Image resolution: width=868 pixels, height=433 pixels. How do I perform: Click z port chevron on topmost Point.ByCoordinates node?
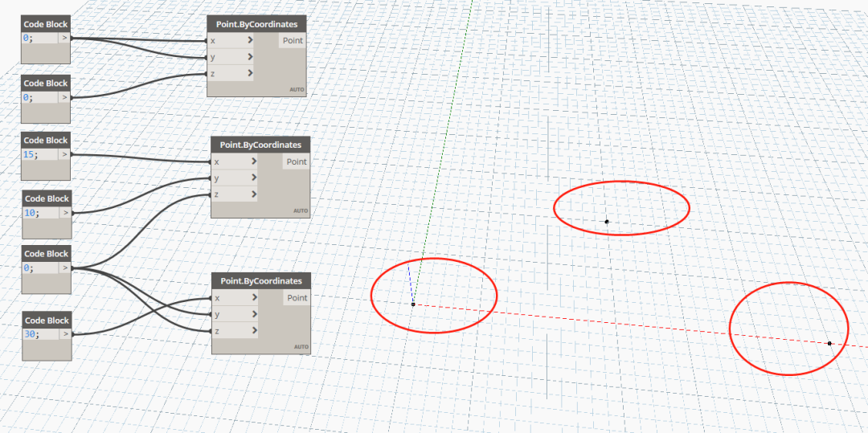tap(250, 73)
